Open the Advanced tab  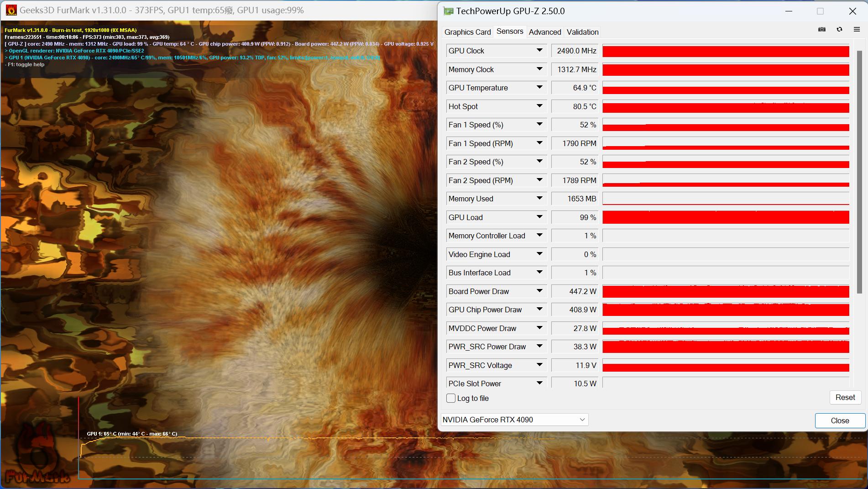pos(545,32)
